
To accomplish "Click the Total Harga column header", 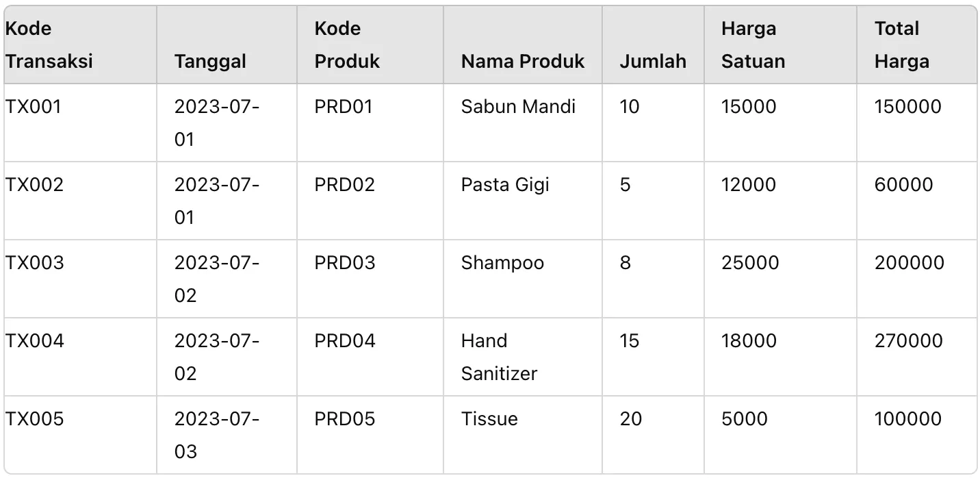I will click(901, 45).
